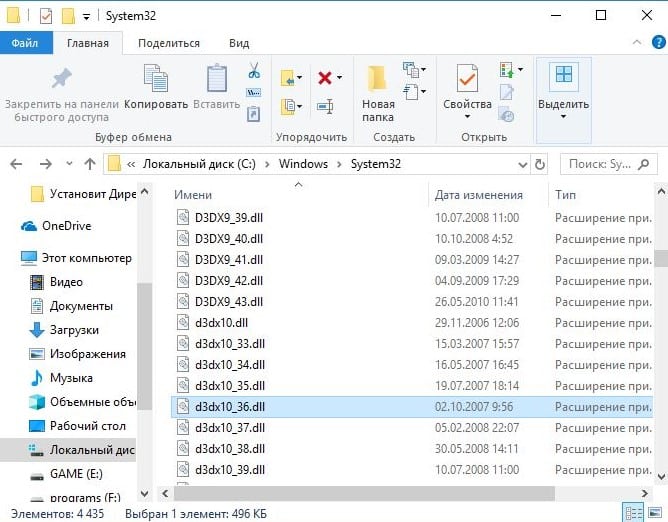
Task: Click the Open icon with green arrow
Action: [x=507, y=69]
